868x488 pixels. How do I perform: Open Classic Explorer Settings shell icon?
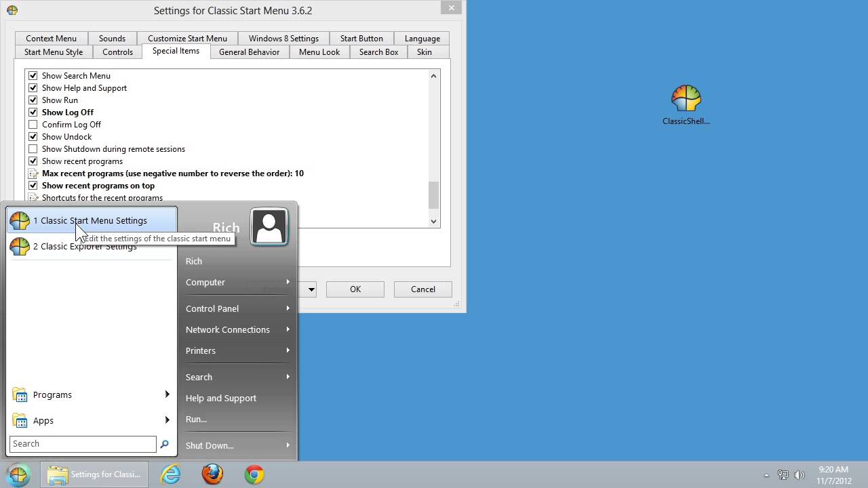tap(20, 246)
